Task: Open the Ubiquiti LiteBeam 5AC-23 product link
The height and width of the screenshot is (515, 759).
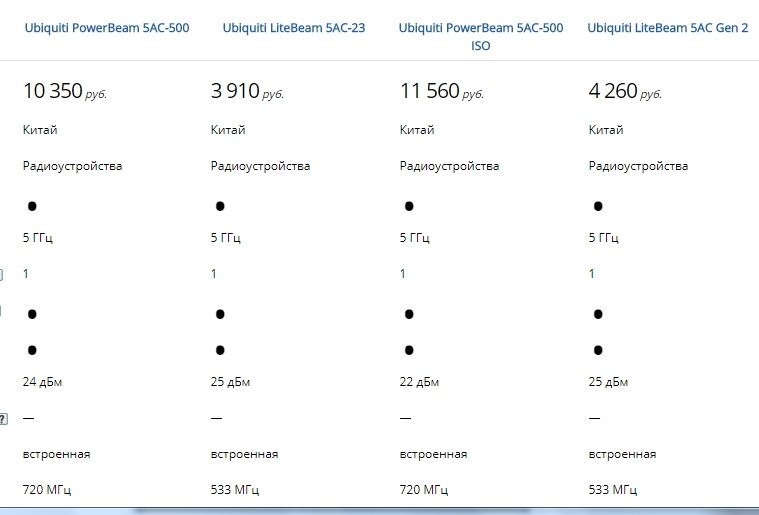Action: [x=294, y=28]
